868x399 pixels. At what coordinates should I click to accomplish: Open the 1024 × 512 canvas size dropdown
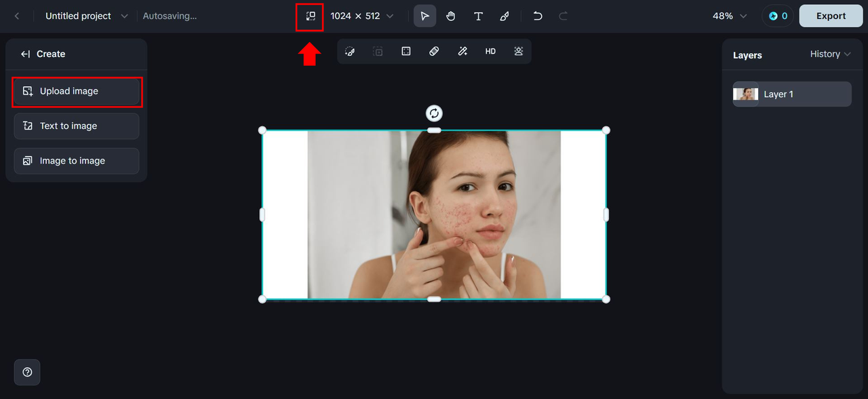click(x=361, y=16)
